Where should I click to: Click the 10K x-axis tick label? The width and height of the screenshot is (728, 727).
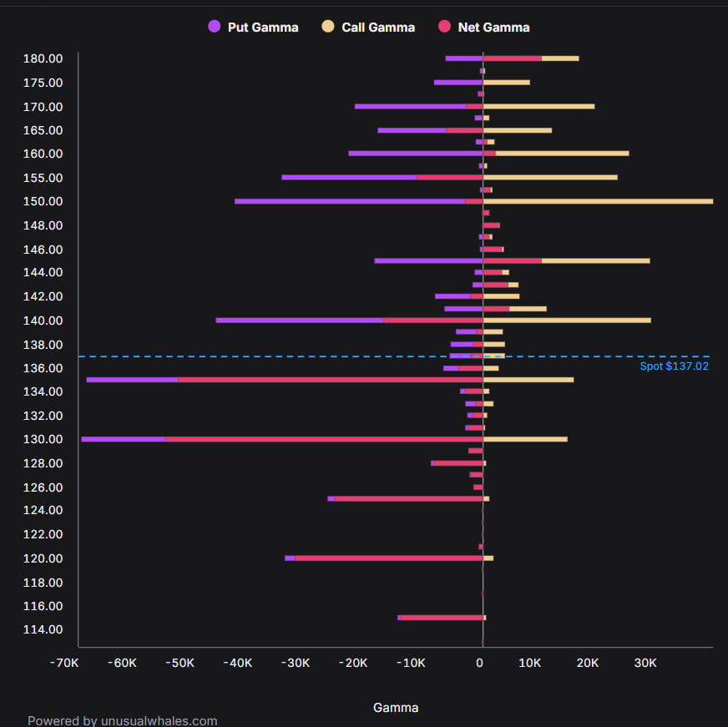point(530,663)
